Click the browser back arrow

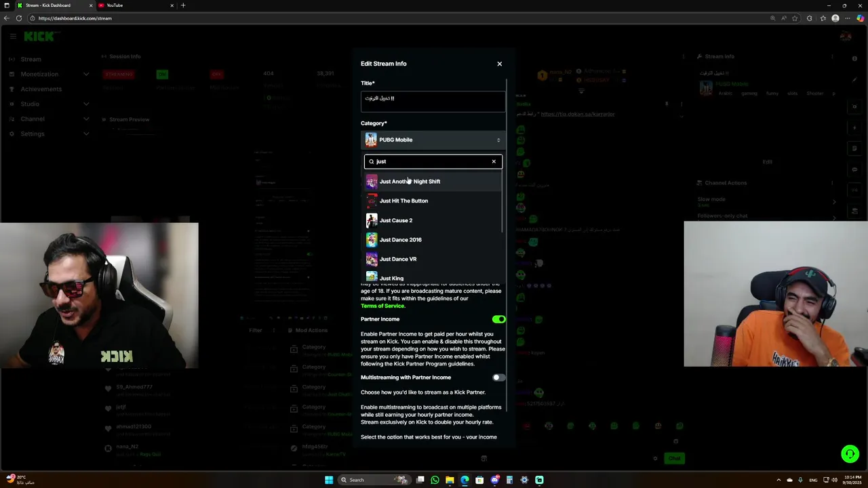click(7, 18)
